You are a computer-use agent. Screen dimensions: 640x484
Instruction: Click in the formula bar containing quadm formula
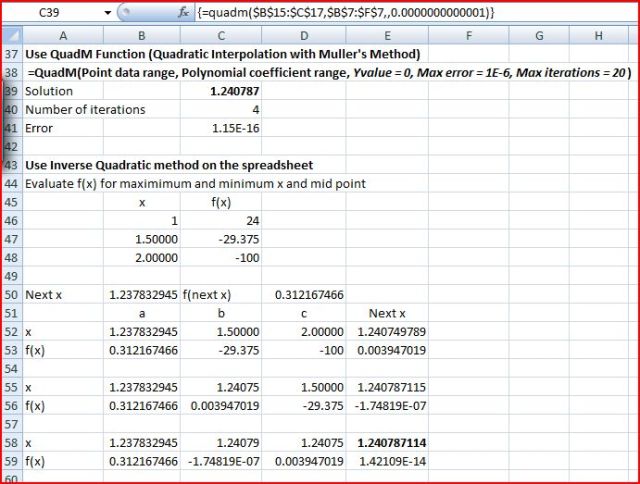click(400, 11)
